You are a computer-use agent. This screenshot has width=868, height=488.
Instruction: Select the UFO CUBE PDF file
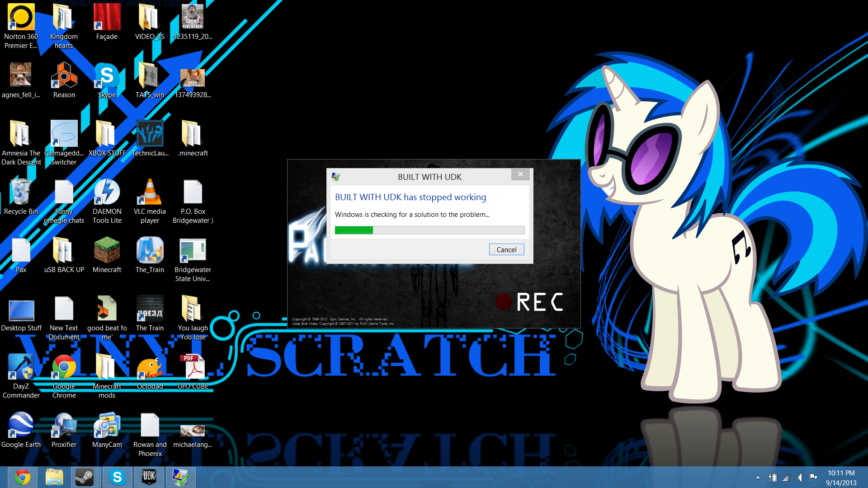click(x=193, y=368)
